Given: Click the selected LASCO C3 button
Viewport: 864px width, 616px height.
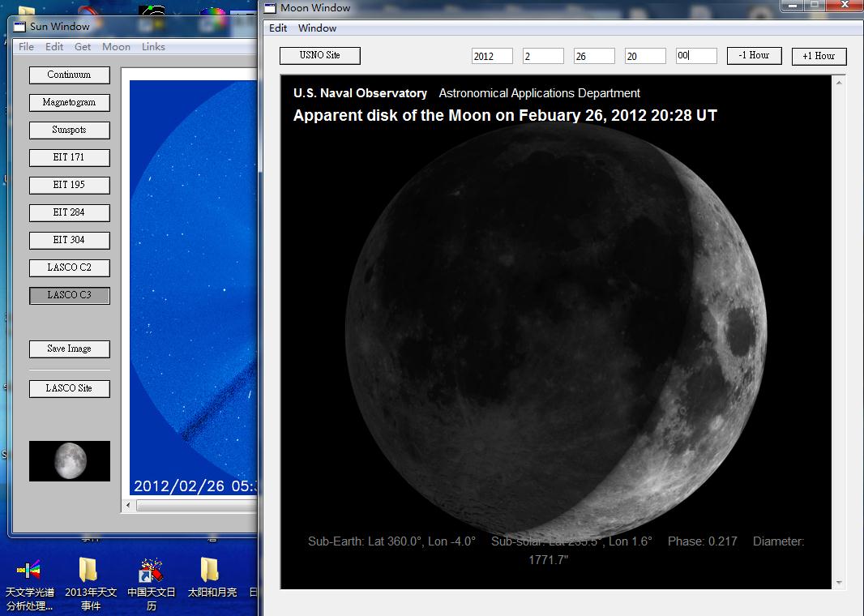Looking at the screenshot, I should click(70, 295).
